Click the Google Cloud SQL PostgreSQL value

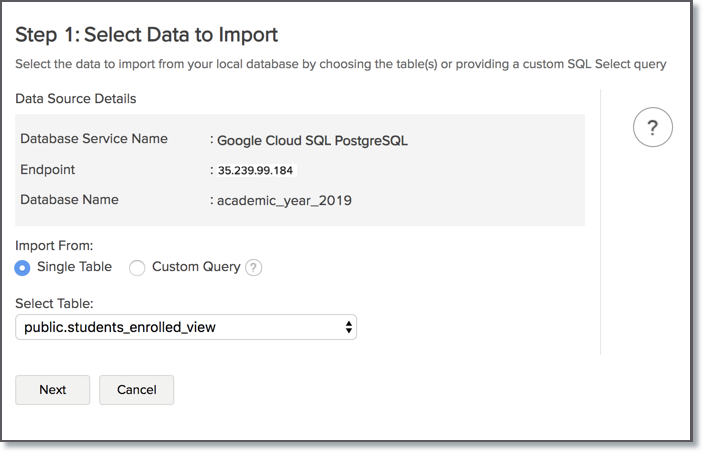[x=312, y=140]
